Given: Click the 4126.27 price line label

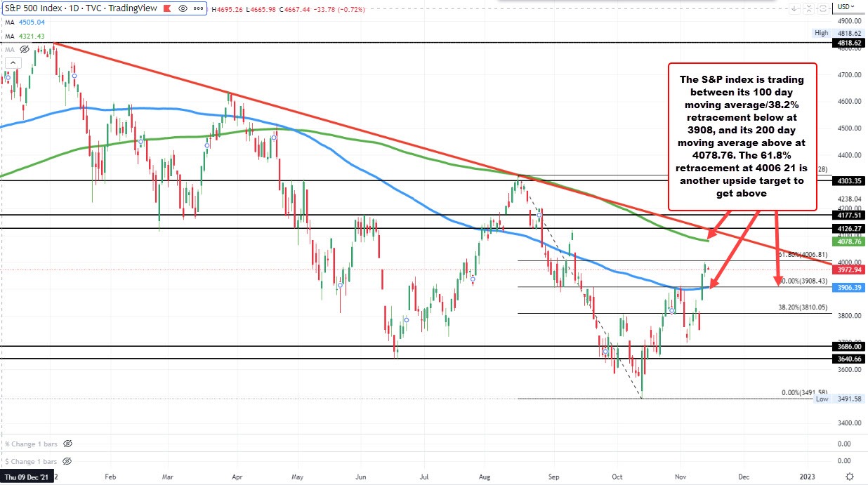Looking at the screenshot, I should click(x=849, y=229).
